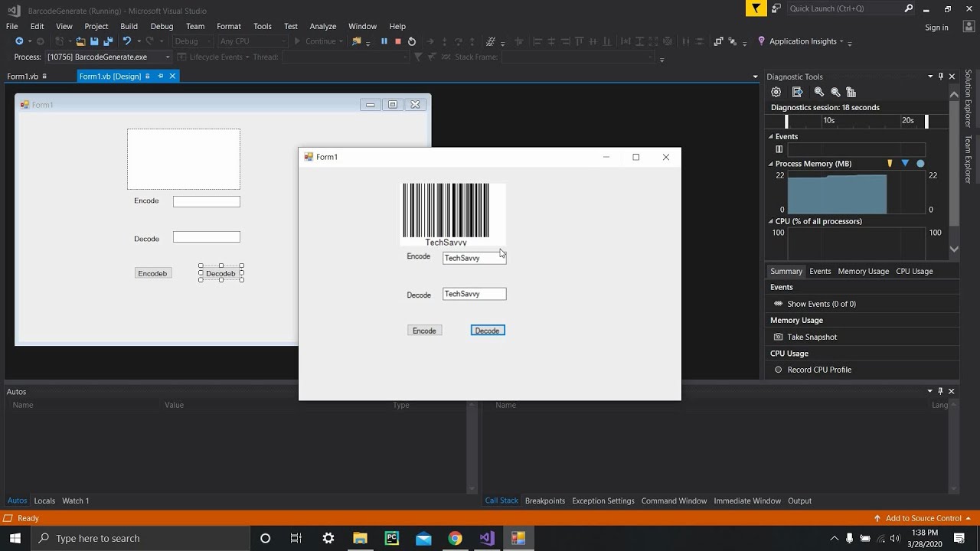Collapse the CPU (% of all processors) section
The image size is (980, 551).
(x=771, y=221)
